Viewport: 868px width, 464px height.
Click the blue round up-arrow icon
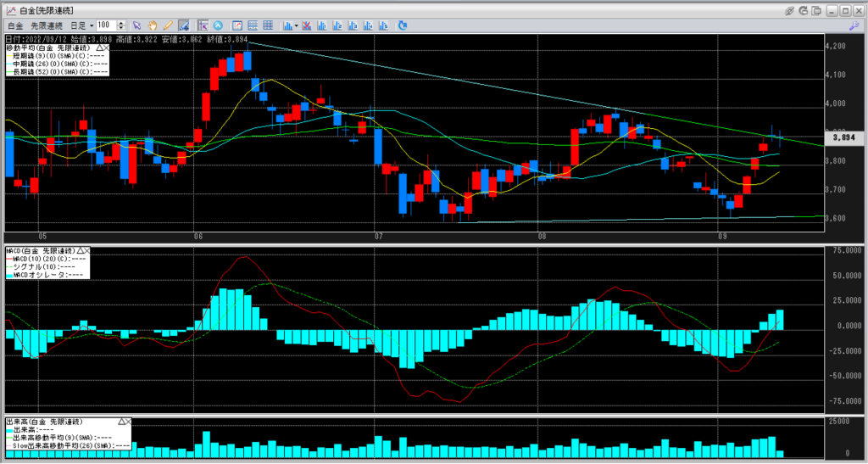[x=218, y=25]
